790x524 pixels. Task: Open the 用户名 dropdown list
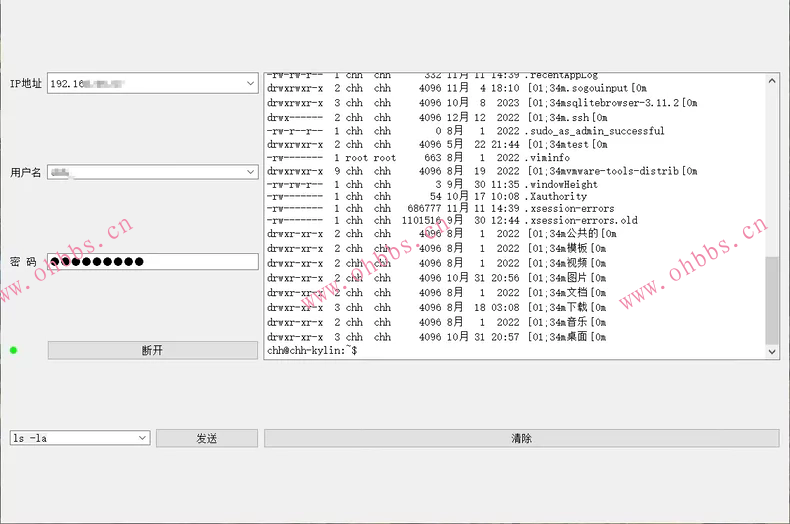pyautogui.click(x=250, y=172)
